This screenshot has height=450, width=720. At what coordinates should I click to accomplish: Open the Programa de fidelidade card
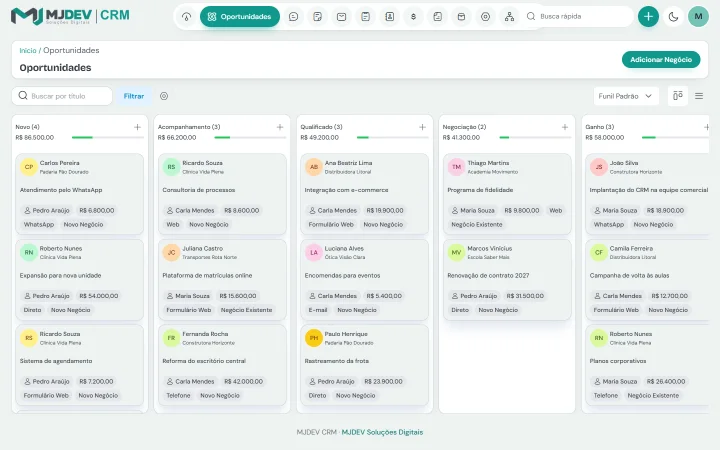(507, 194)
